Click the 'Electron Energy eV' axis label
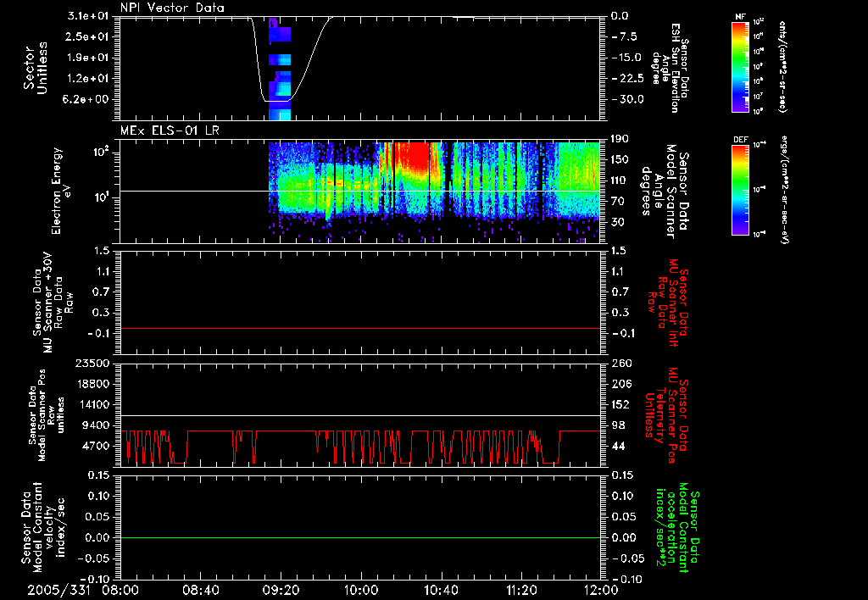Screen dimensions: 868x600 (x=63, y=191)
